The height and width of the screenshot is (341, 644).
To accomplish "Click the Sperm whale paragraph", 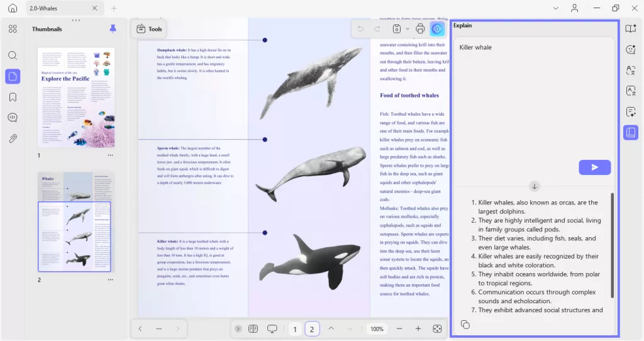I will [x=195, y=165].
